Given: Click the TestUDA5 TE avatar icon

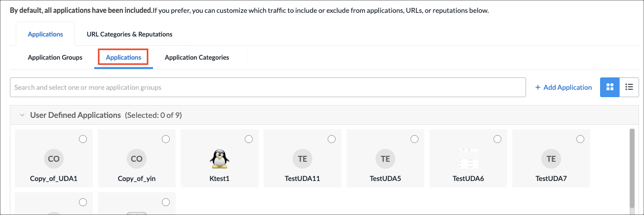Looking at the screenshot, I should [x=385, y=159].
